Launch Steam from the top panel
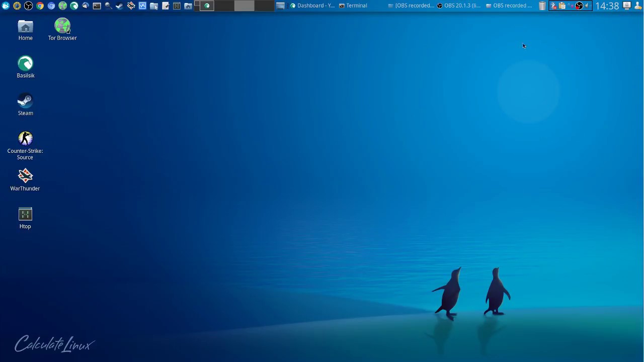This screenshot has width=644, height=362. (x=119, y=6)
